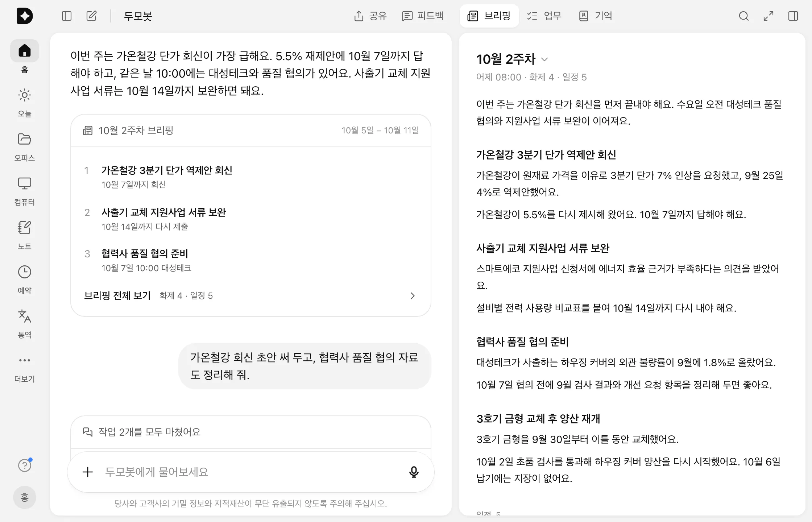Switch to the 업무 tab

pyautogui.click(x=544, y=16)
